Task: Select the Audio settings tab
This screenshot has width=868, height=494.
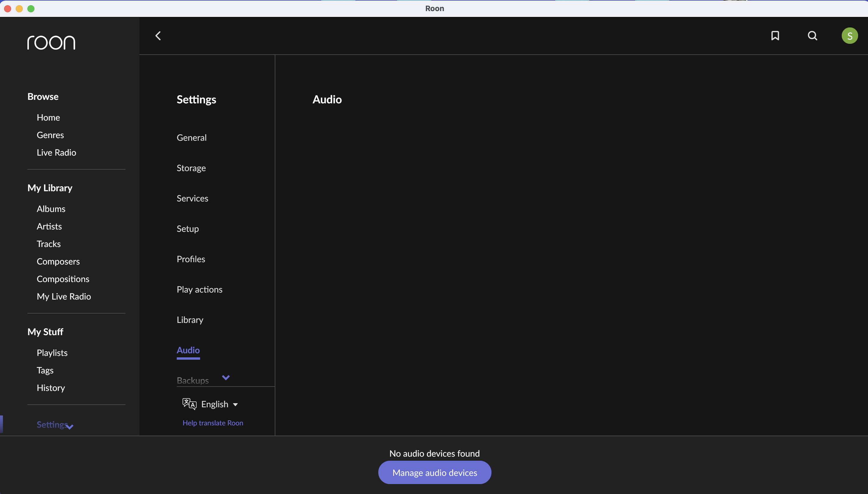Action: point(188,350)
